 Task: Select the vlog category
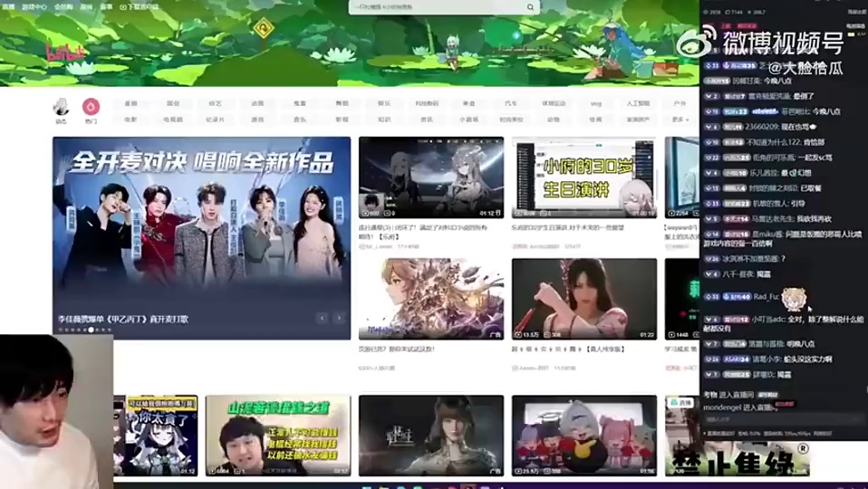tap(595, 103)
